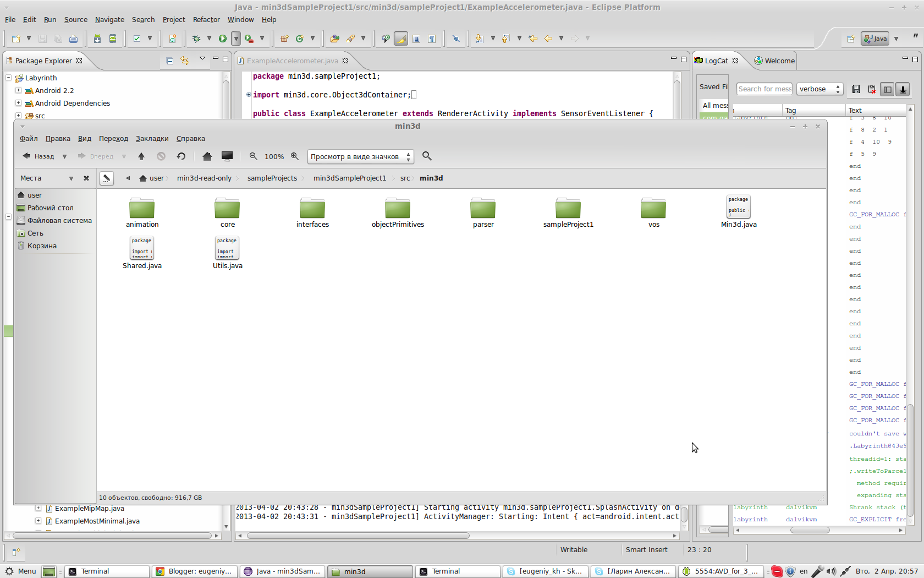The height and width of the screenshot is (578, 924).
Task: Open the Back history dropdown arrow in file manager
Action: (x=64, y=156)
